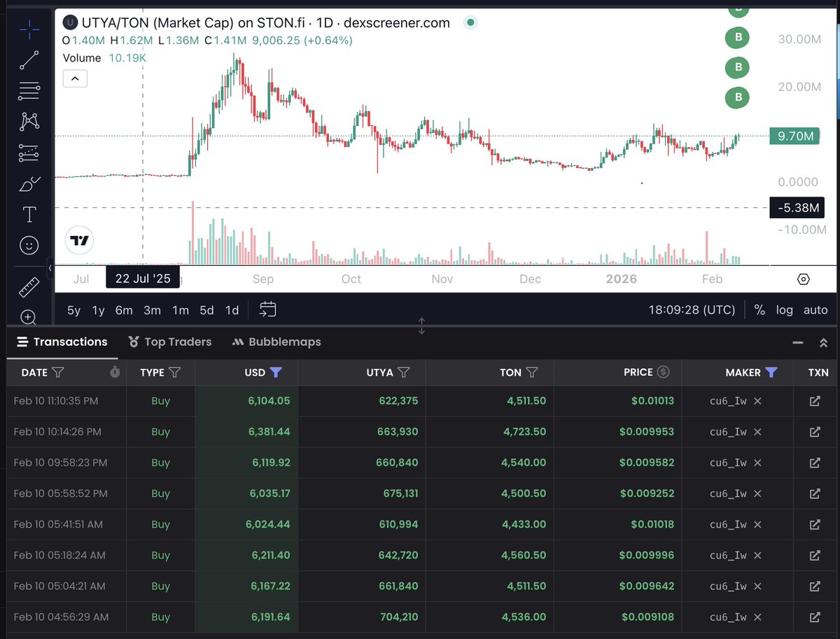
Task: Open the TYPE column filter
Action: coord(175,372)
